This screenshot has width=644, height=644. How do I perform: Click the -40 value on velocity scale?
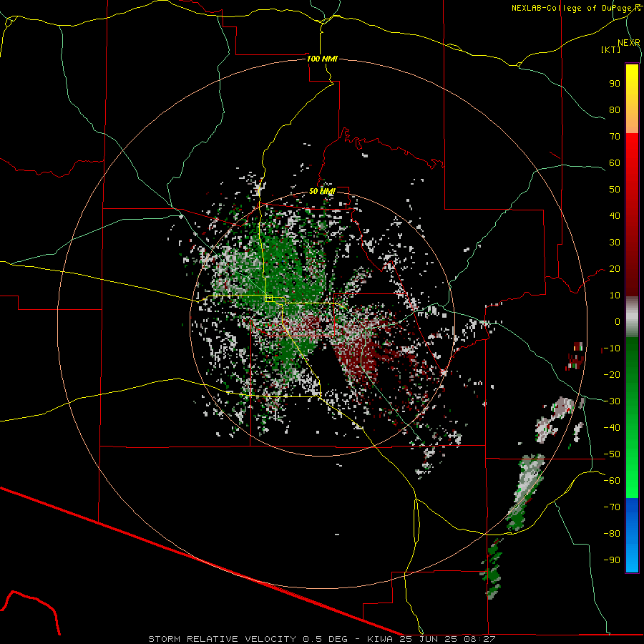tap(612, 428)
